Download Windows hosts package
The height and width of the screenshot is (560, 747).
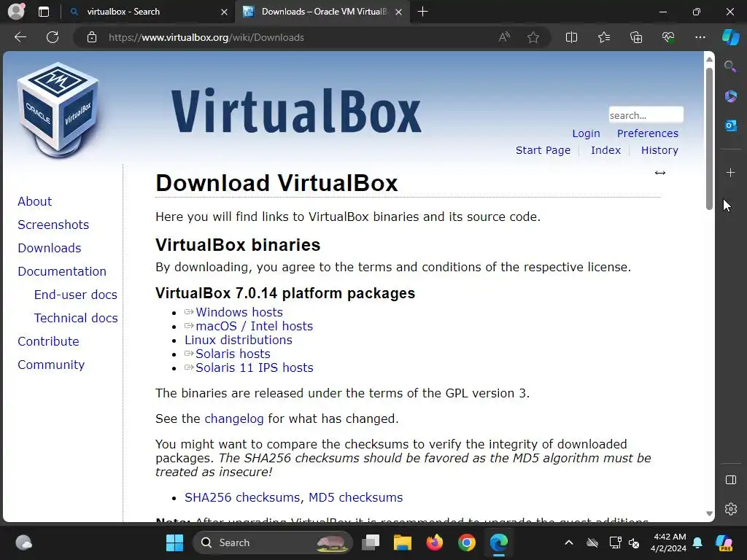pos(239,312)
